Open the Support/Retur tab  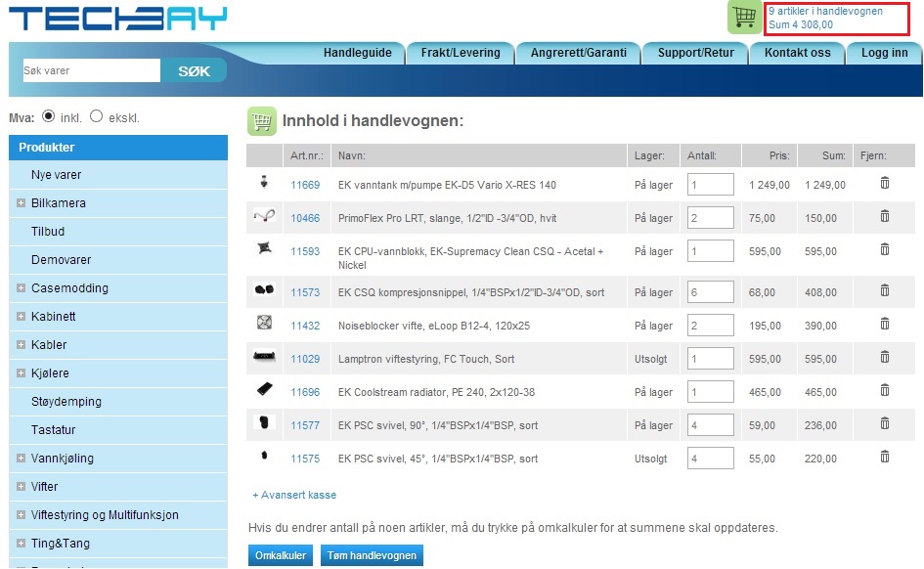tap(695, 53)
